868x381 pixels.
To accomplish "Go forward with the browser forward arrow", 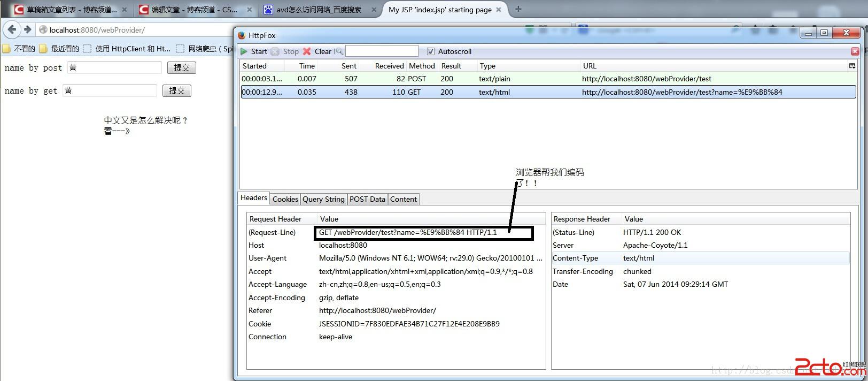I will [28, 29].
